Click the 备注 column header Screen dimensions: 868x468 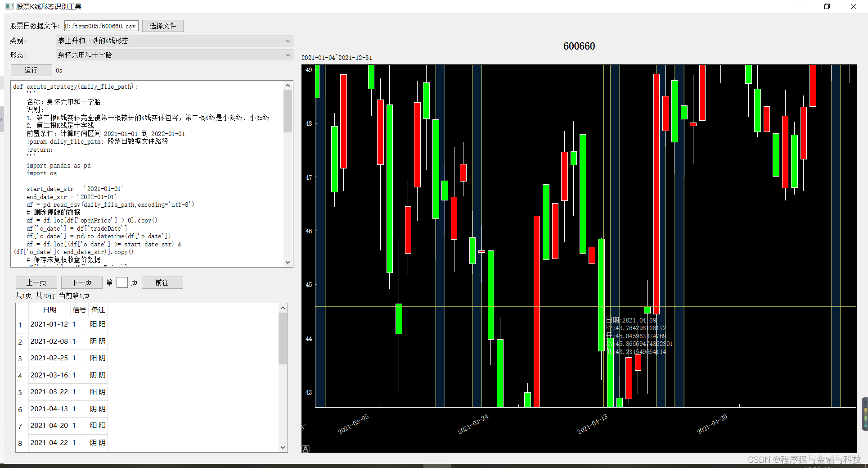98,310
